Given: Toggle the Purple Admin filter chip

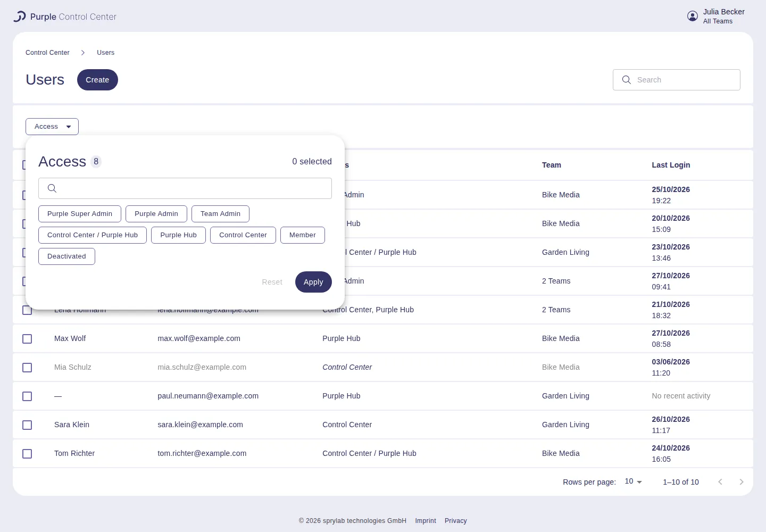Looking at the screenshot, I should 156,214.
